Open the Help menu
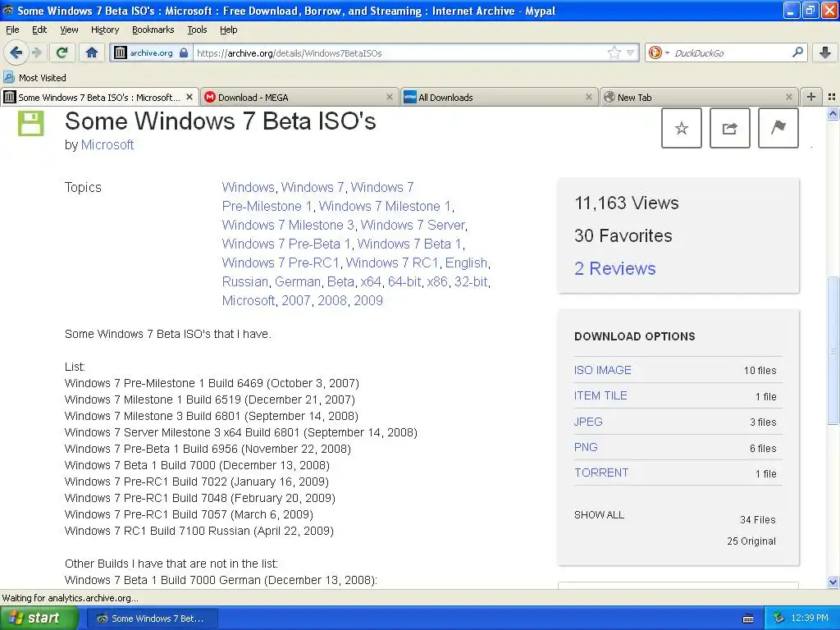 pyautogui.click(x=228, y=30)
